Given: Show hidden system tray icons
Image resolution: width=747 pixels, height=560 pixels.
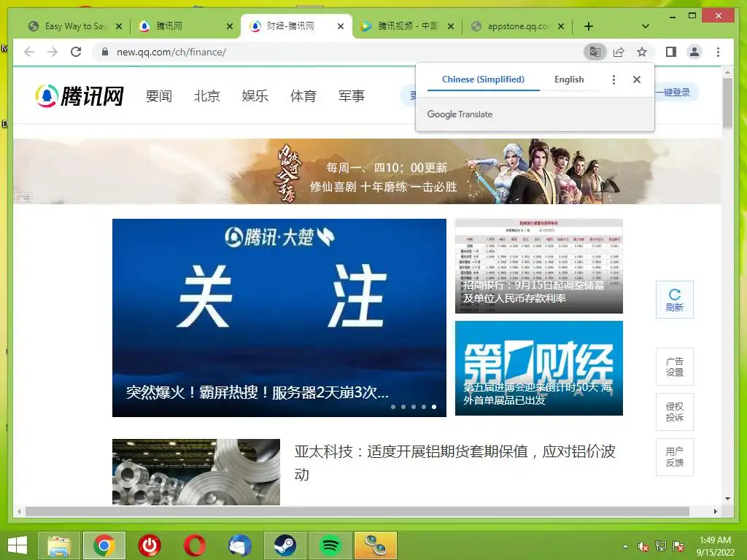Looking at the screenshot, I should pyautogui.click(x=625, y=546).
